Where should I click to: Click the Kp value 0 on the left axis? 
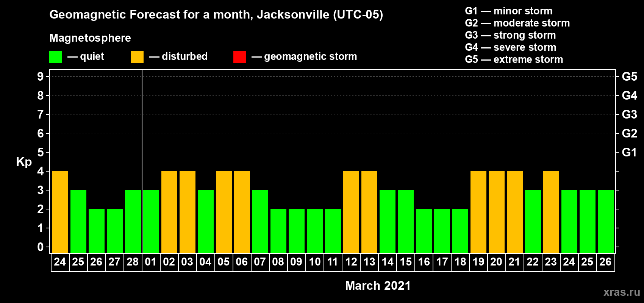pyautogui.click(x=41, y=247)
